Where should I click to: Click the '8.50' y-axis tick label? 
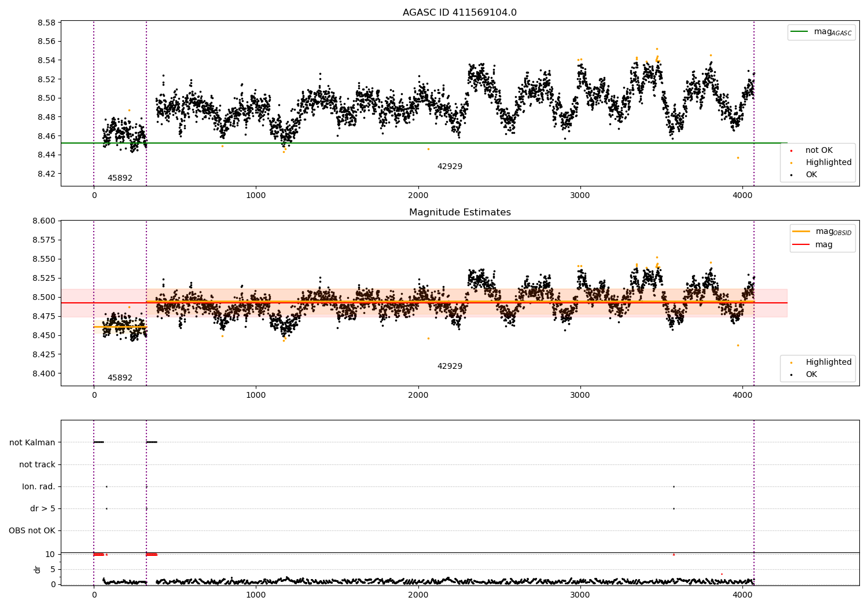click(46, 98)
